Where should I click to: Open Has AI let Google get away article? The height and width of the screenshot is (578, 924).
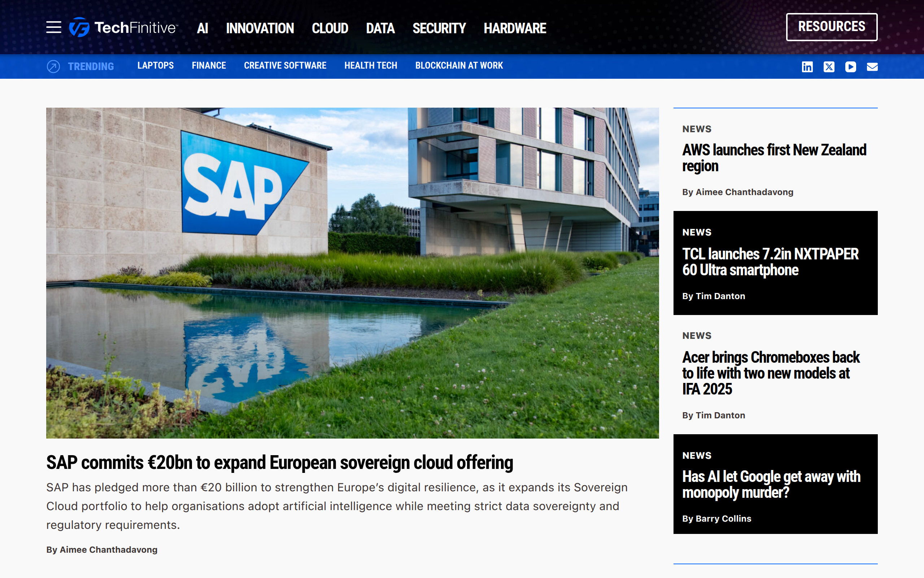pos(771,485)
